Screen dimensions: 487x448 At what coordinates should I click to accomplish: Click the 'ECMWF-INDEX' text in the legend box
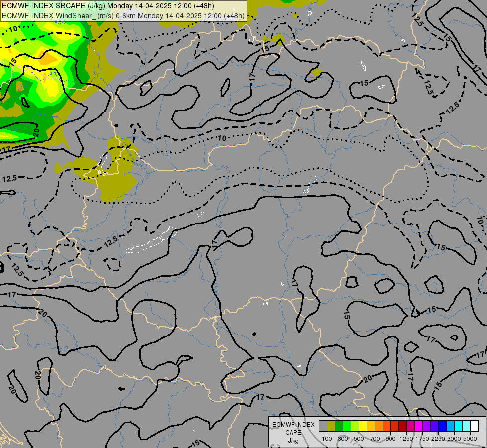tap(293, 425)
